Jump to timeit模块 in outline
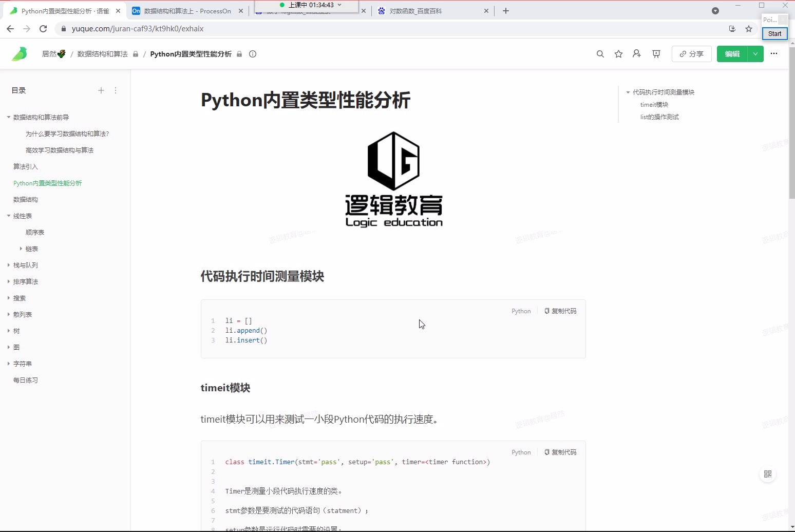The width and height of the screenshot is (795, 532). pos(654,105)
